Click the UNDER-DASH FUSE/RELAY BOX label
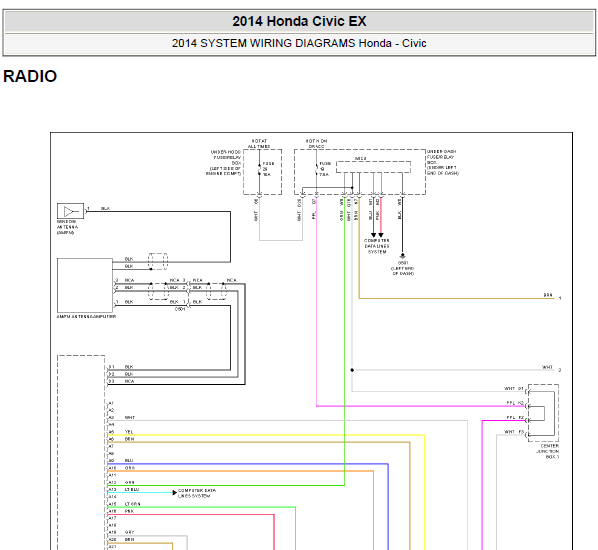Screen dimensions: 598x550 point(442,162)
